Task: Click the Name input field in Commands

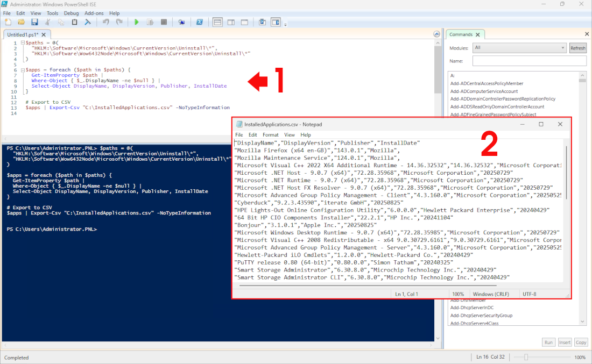Action: coord(529,61)
